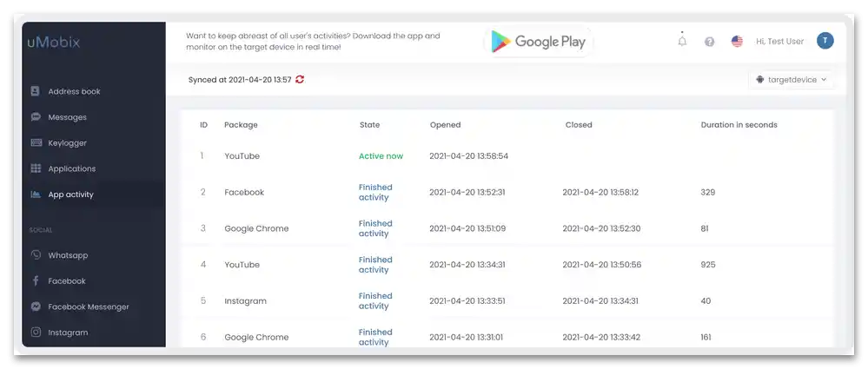Open the Messages section
Viewport: 868px width, 369px height.
point(68,117)
